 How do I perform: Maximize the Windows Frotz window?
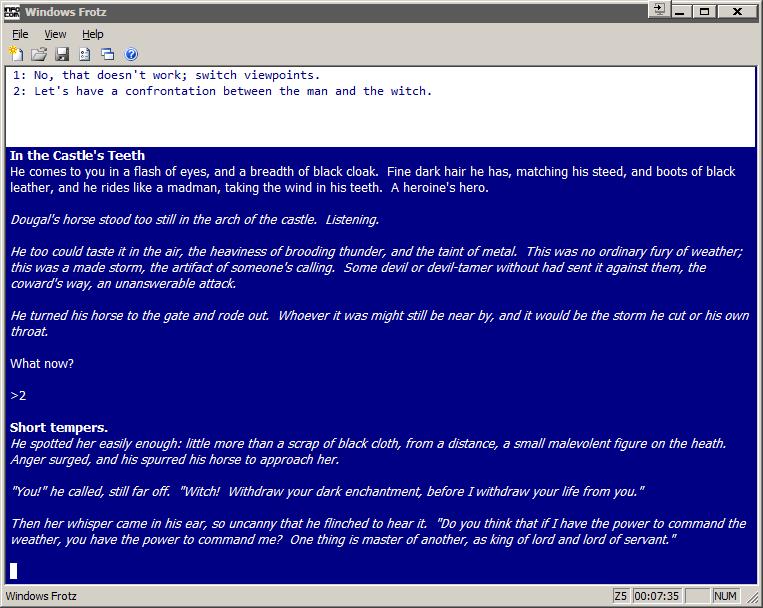[x=704, y=11]
